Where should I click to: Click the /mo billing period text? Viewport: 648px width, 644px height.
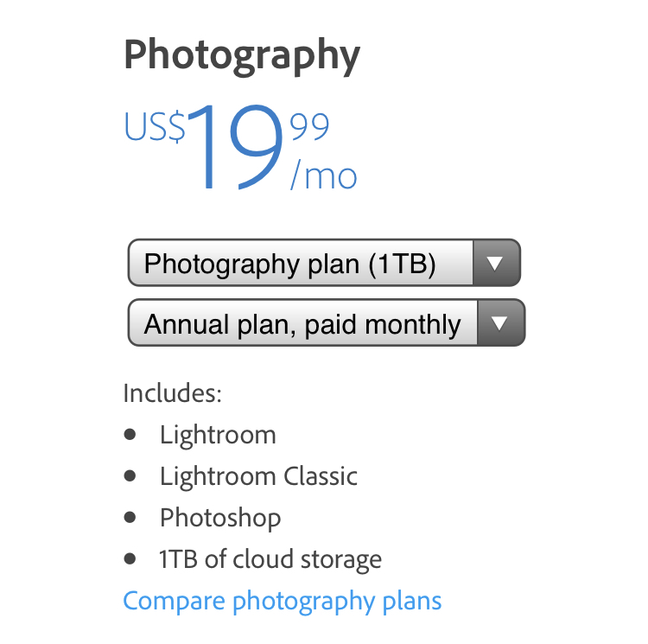(x=324, y=175)
